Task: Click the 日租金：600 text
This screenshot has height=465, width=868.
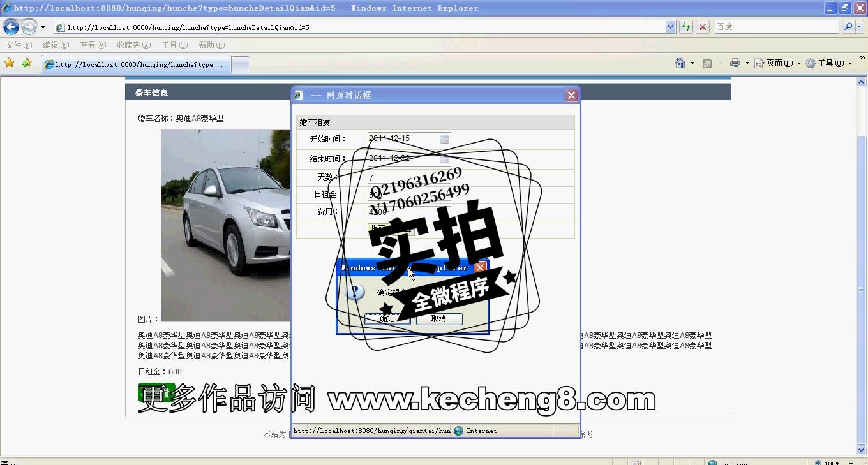Action: tap(160, 372)
